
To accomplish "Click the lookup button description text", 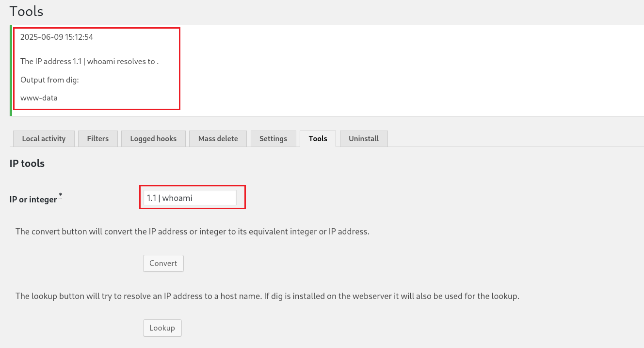I will (267, 296).
